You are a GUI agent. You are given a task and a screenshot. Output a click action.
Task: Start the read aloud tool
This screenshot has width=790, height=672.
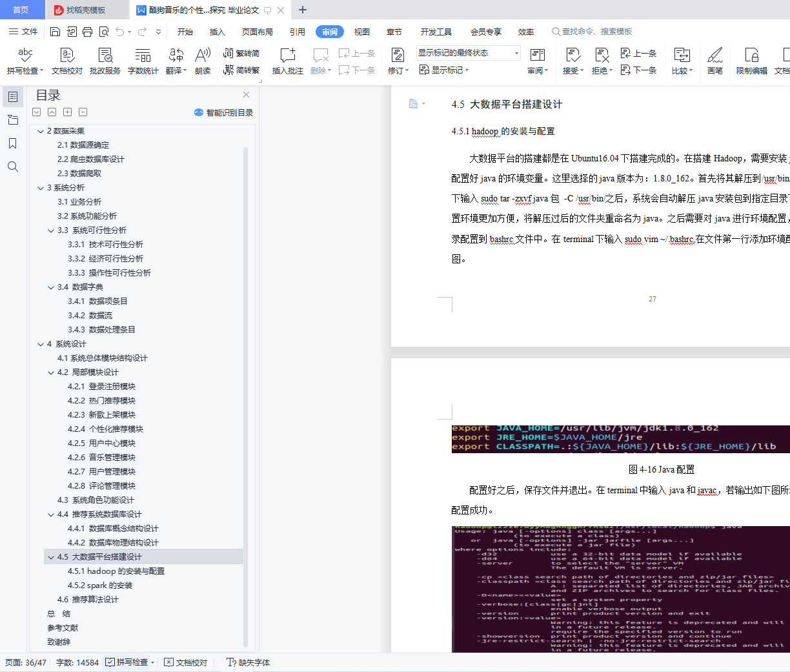point(203,61)
